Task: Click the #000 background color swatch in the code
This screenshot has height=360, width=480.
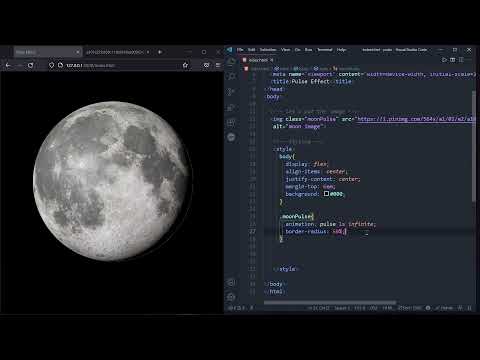Action: tap(326, 193)
